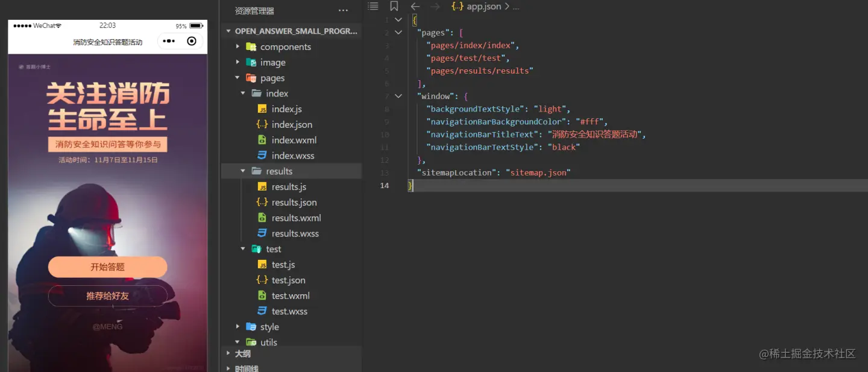Click the results.wxss file icon
The image size is (868, 372).
262,233
